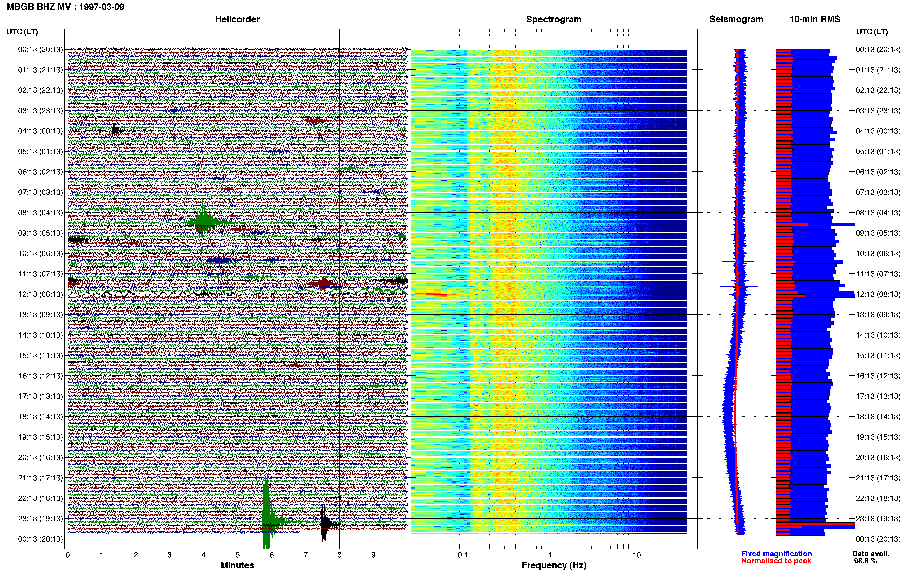Click left time label '06:13 (02:13)'
The image size is (924, 578).
[x=41, y=172]
